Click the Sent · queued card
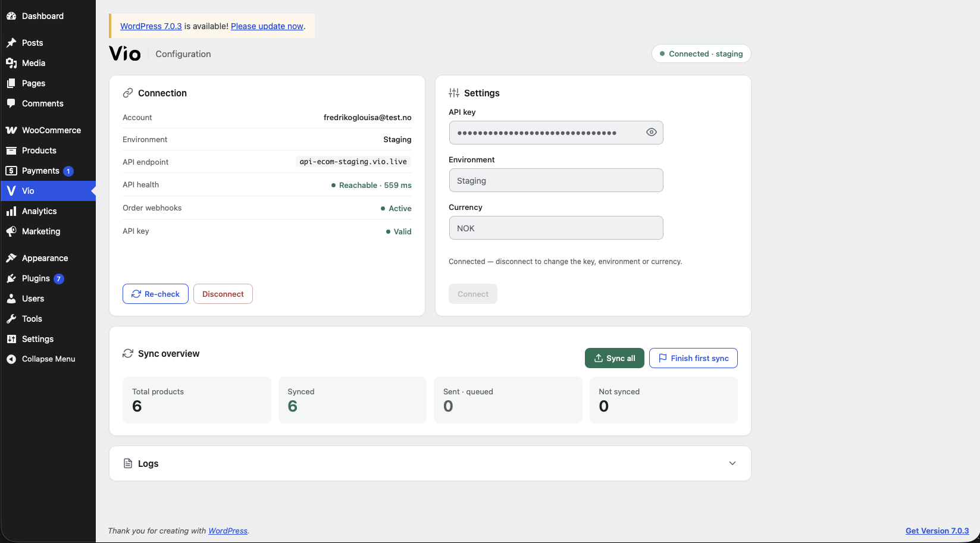Image resolution: width=980 pixels, height=543 pixels. point(508,400)
